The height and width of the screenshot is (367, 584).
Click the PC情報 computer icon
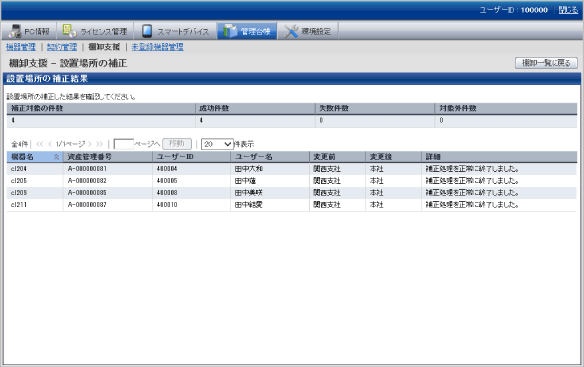click(x=15, y=31)
